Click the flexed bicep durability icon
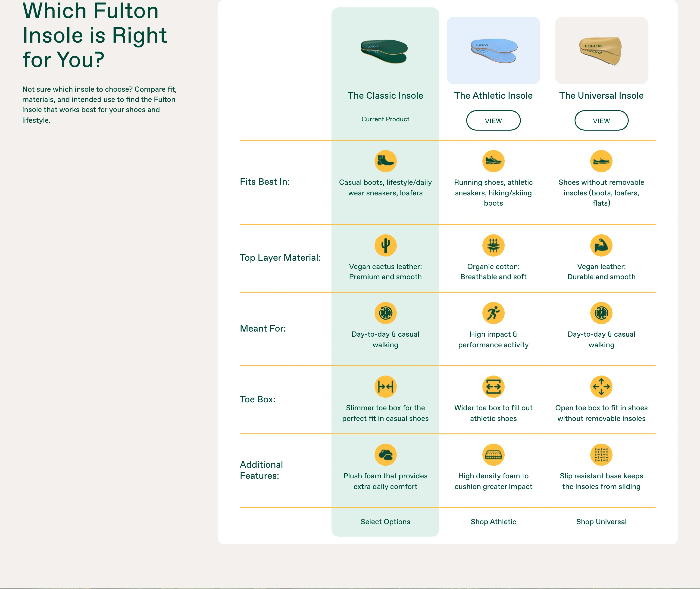This screenshot has width=700, height=589. tap(601, 245)
